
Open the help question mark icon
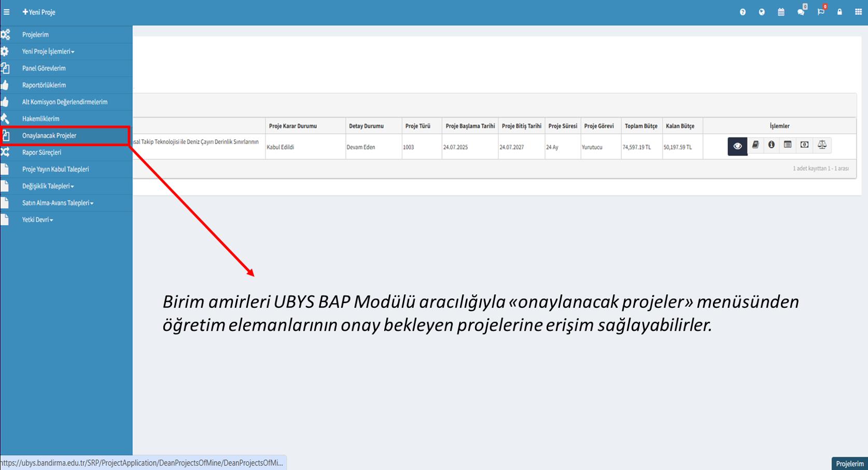[x=743, y=12]
